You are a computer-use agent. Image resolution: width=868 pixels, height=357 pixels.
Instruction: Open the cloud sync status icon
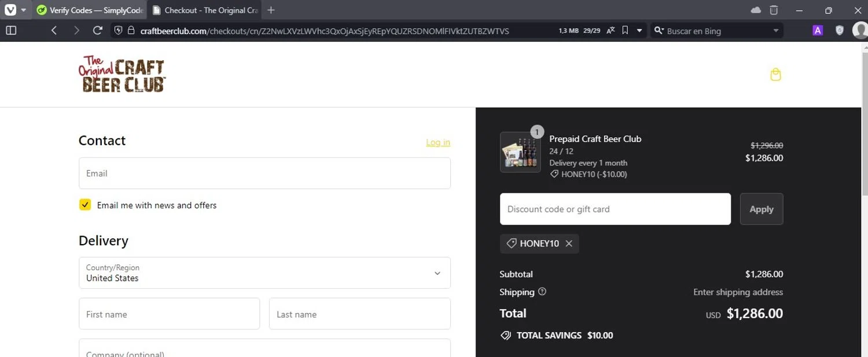[x=756, y=10]
